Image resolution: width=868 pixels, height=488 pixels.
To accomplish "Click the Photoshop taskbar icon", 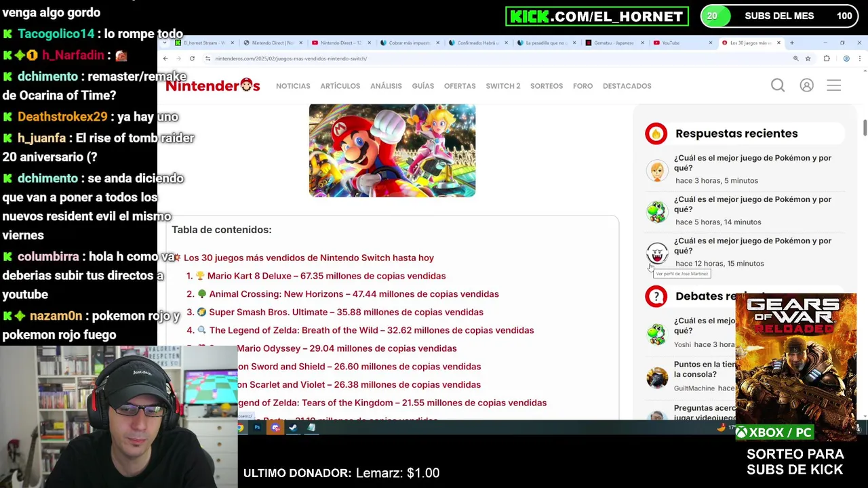I will [x=257, y=428].
